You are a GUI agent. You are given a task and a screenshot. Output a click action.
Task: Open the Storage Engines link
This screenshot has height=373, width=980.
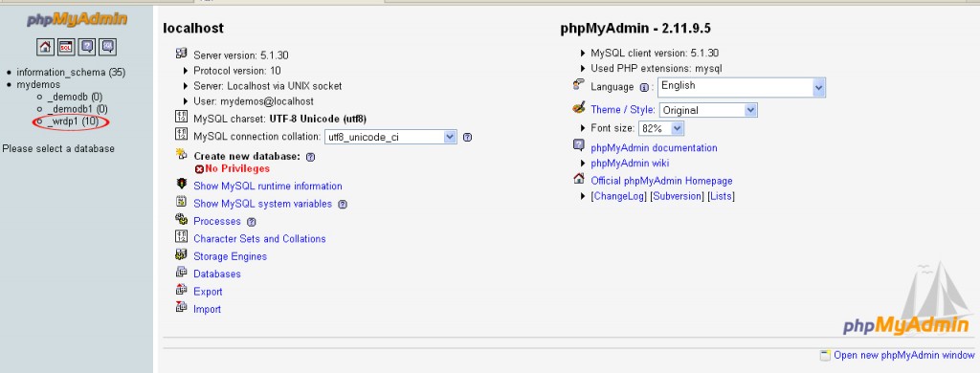click(x=230, y=256)
